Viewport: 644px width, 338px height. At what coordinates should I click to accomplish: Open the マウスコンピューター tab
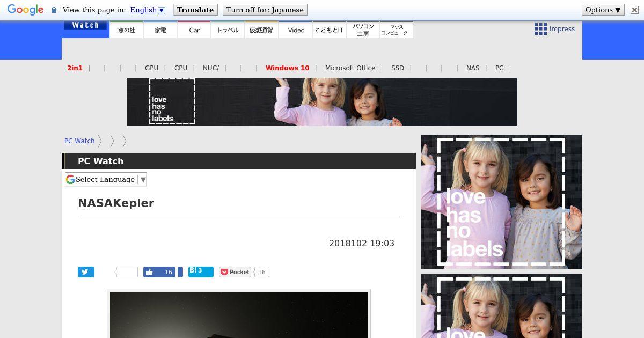(397, 30)
